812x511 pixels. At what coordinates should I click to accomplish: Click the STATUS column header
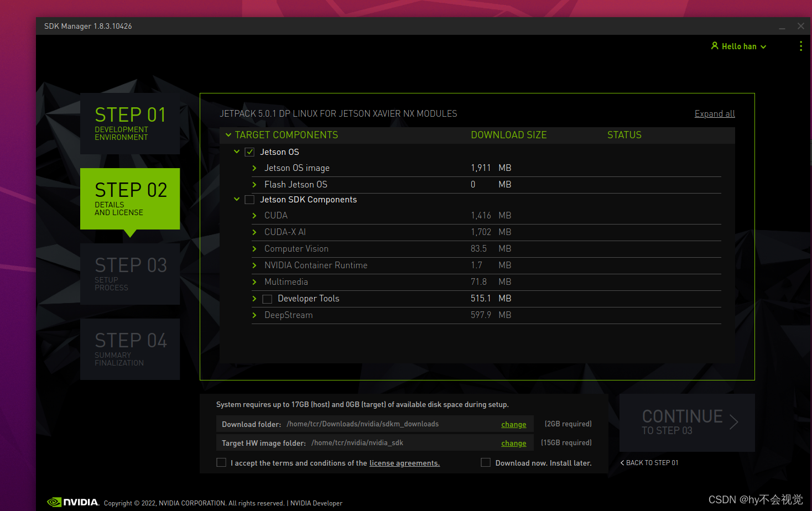(x=624, y=135)
